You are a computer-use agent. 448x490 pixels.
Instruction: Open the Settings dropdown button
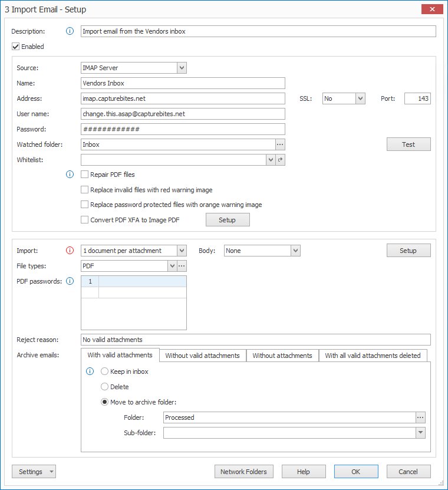(34, 472)
